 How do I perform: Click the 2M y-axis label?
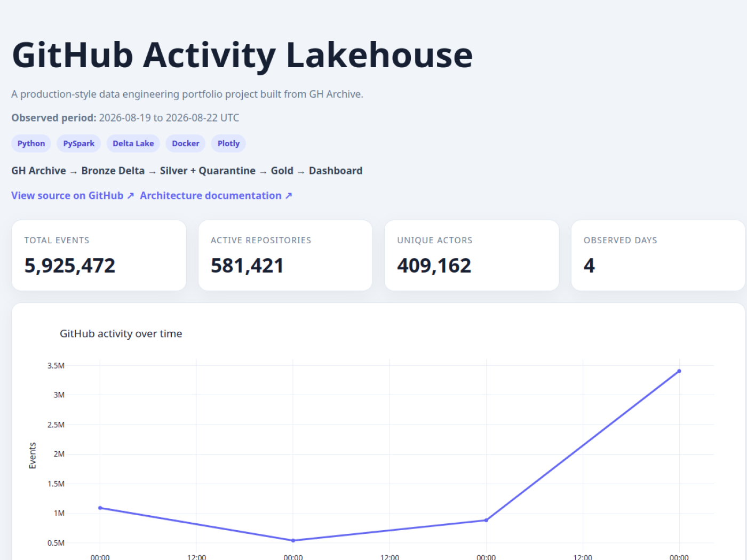pos(59,454)
